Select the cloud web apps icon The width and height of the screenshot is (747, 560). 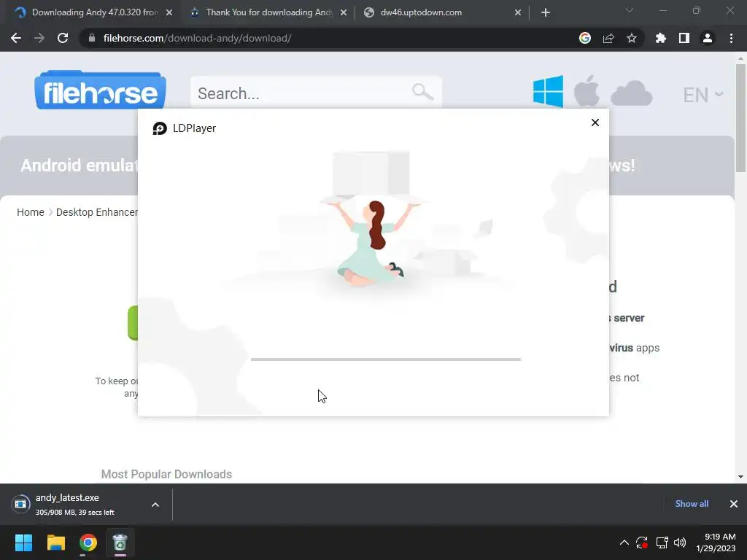click(631, 93)
